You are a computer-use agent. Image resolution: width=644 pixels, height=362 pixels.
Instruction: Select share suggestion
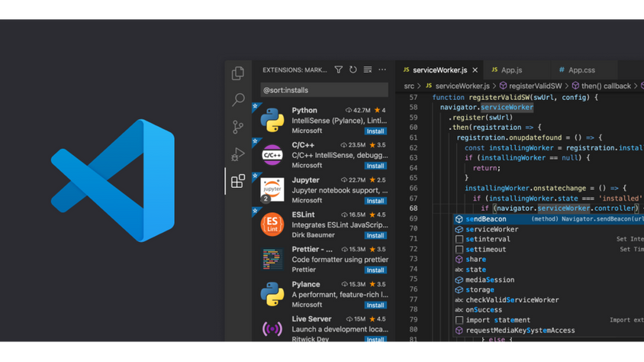point(549,259)
